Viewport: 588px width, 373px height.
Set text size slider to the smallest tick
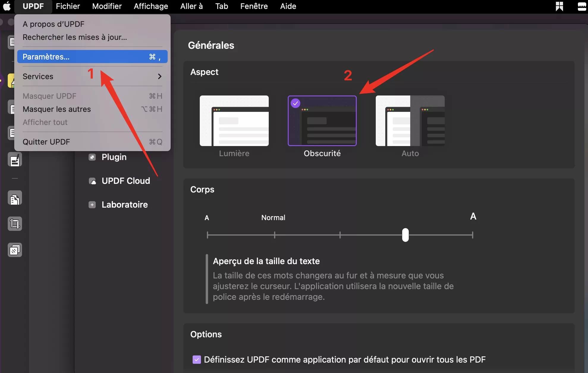coord(207,235)
